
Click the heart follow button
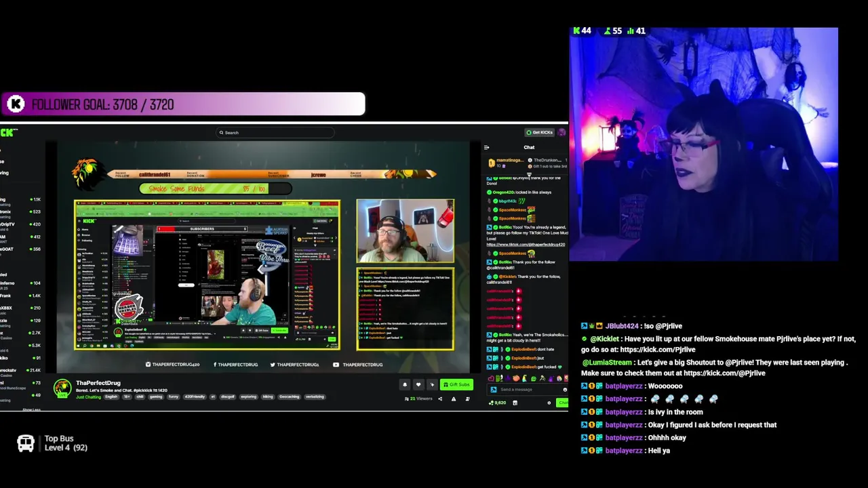click(418, 384)
